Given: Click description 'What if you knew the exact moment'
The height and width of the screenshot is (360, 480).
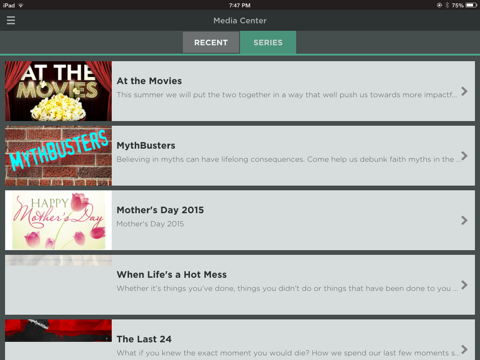Looking at the screenshot, I should coord(288,353).
